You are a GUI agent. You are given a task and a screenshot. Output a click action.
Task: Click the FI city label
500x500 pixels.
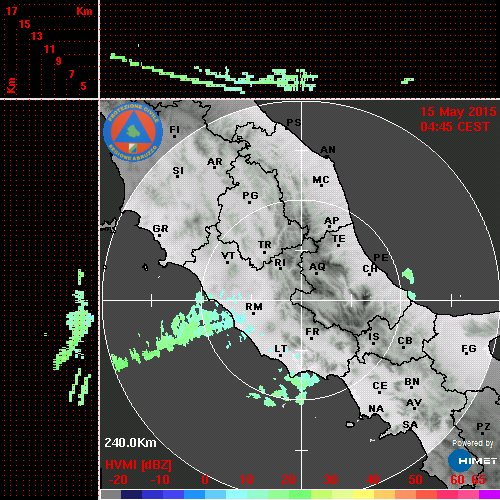pyautogui.click(x=174, y=129)
